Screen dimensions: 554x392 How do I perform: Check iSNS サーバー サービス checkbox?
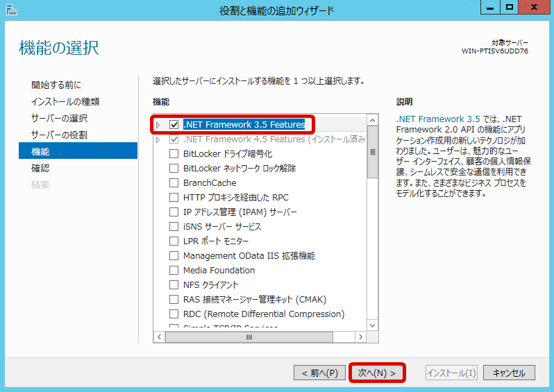pyautogui.click(x=174, y=226)
